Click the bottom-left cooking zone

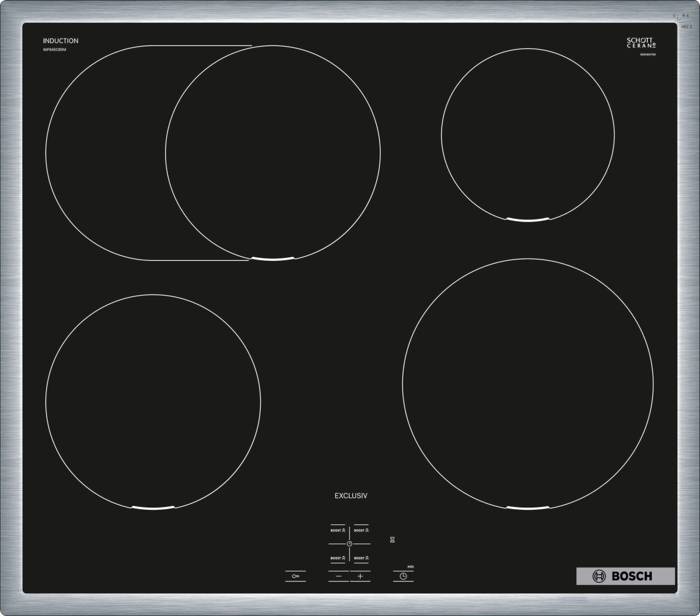[x=153, y=402]
